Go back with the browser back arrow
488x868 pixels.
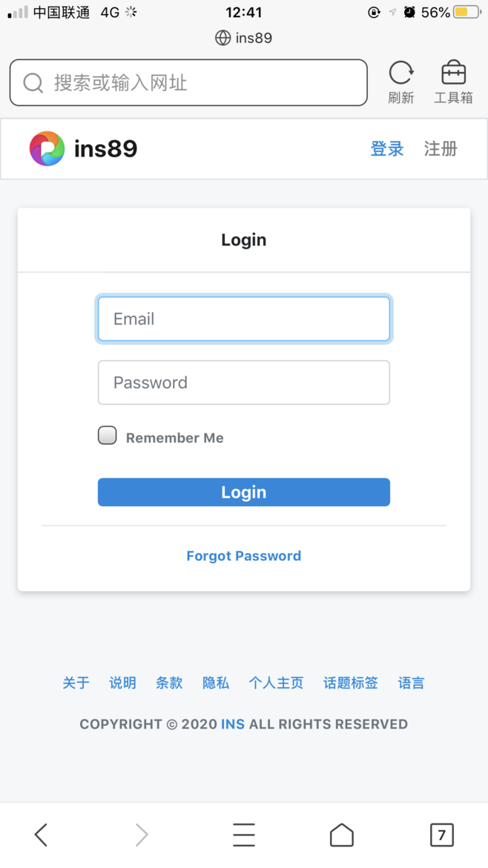pos(42,835)
